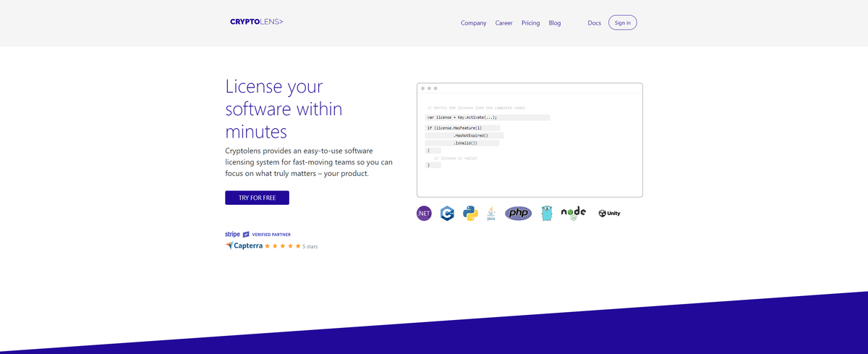The height and width of the screenshot is (354, 868).
Task: Select the Unity icon
Action: pos(610,214)
